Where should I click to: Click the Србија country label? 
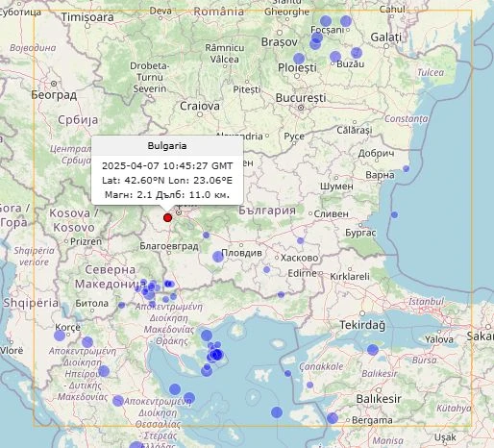coord(78,120)
